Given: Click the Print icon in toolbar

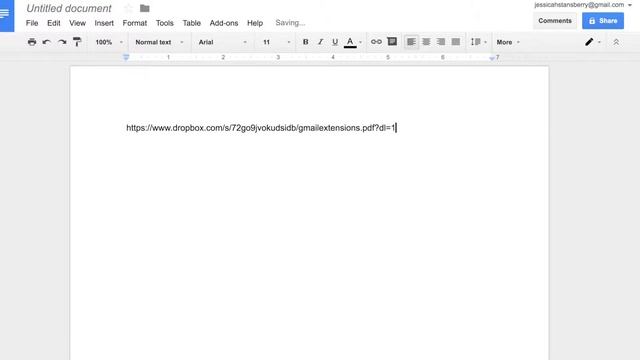Looking at the screenshot, I should pyautogui.click(x=32, y=42).
